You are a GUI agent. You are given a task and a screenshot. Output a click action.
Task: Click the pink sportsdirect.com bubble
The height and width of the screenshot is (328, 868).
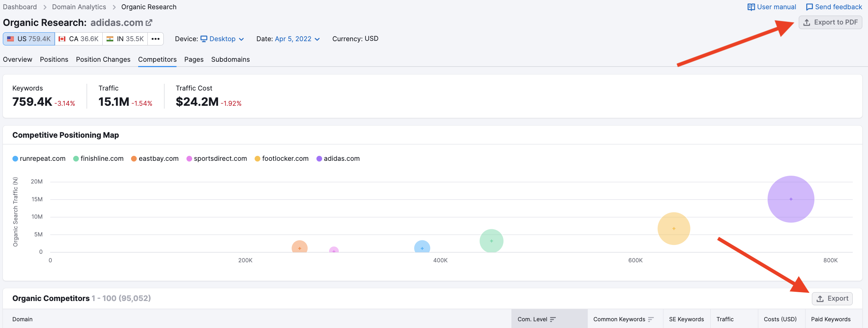(x=334, y=250)
